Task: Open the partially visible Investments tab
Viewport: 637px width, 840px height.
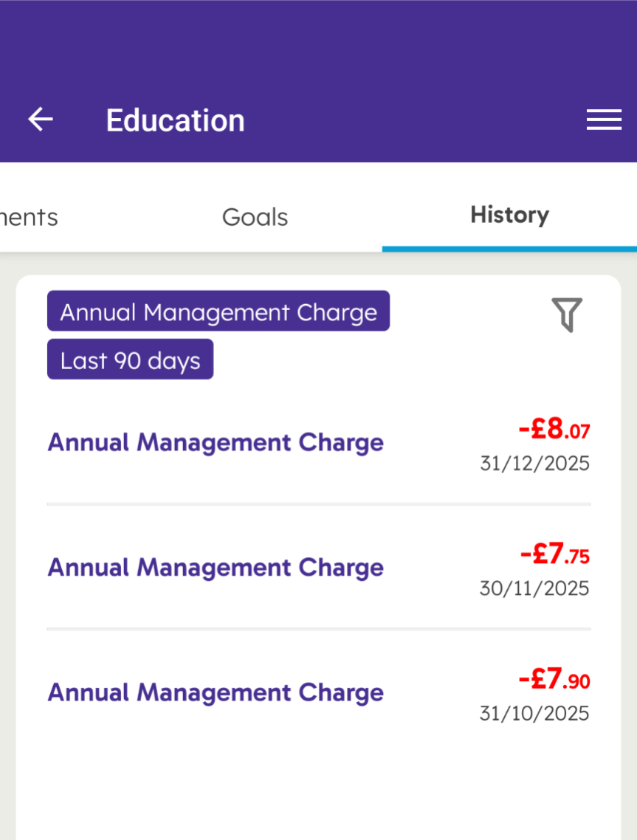Action: tap(28, 217)
